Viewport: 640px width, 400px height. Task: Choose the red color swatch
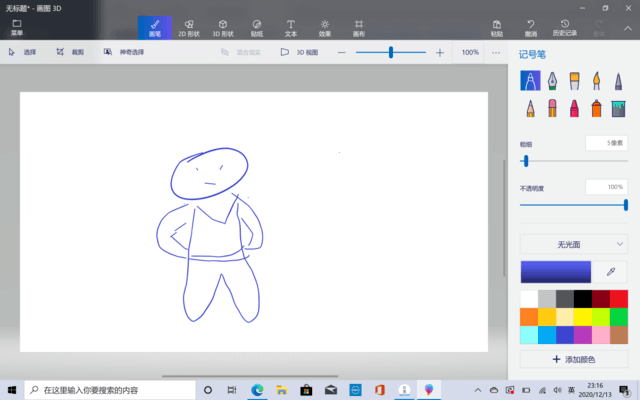pos(619,299)
